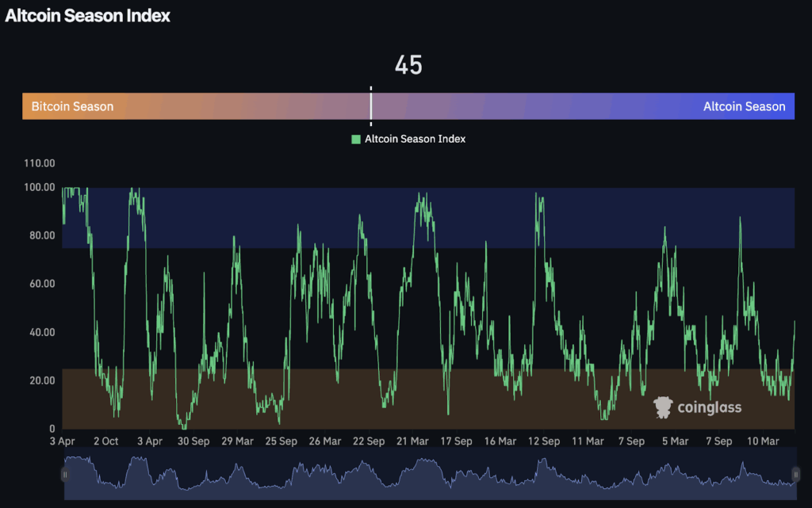Click the Bitcoin Season label on the gauge

pyautogui.click(x=72, y=106)
